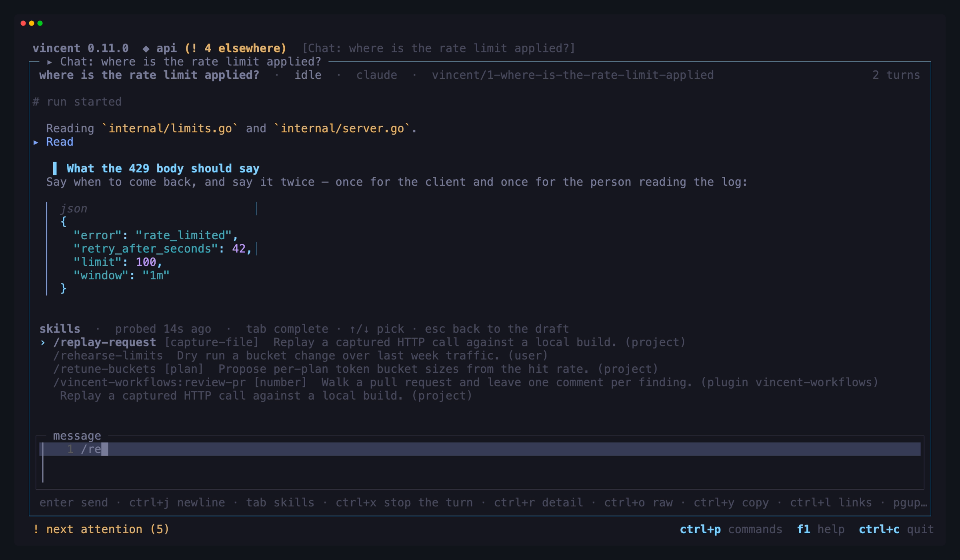Click the "ctrl+r detail" hint
Image resolution: width=960 pixels, height=560 pixels.
(x=538, y=502)
